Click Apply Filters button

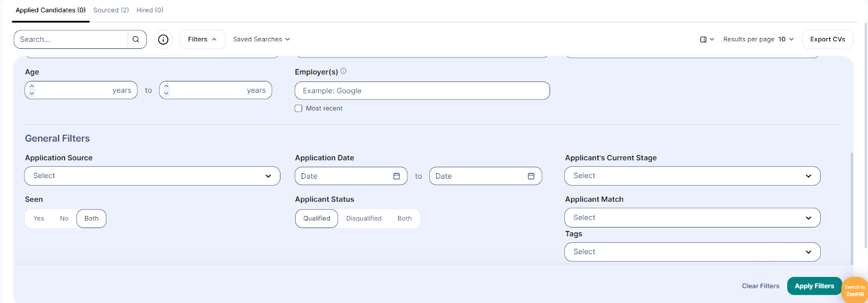(814, 286)
